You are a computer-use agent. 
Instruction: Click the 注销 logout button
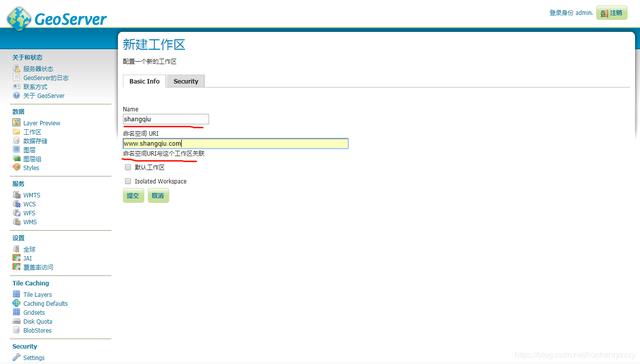611,13
